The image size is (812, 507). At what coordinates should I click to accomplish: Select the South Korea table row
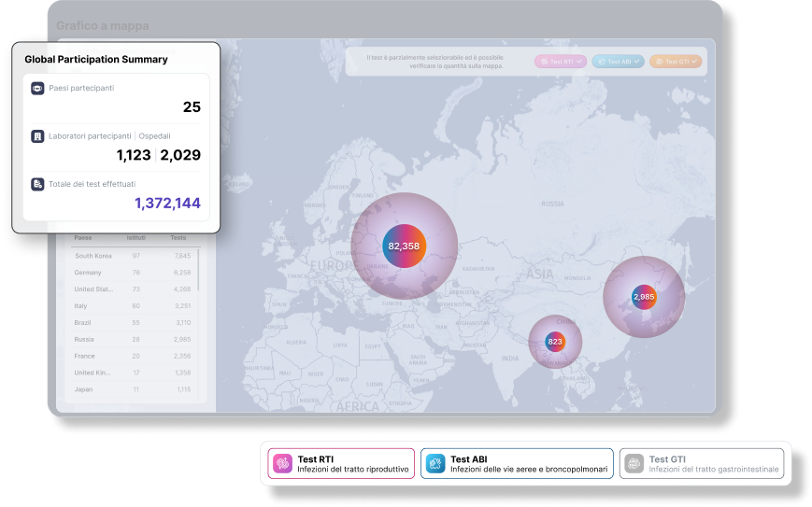133,256
